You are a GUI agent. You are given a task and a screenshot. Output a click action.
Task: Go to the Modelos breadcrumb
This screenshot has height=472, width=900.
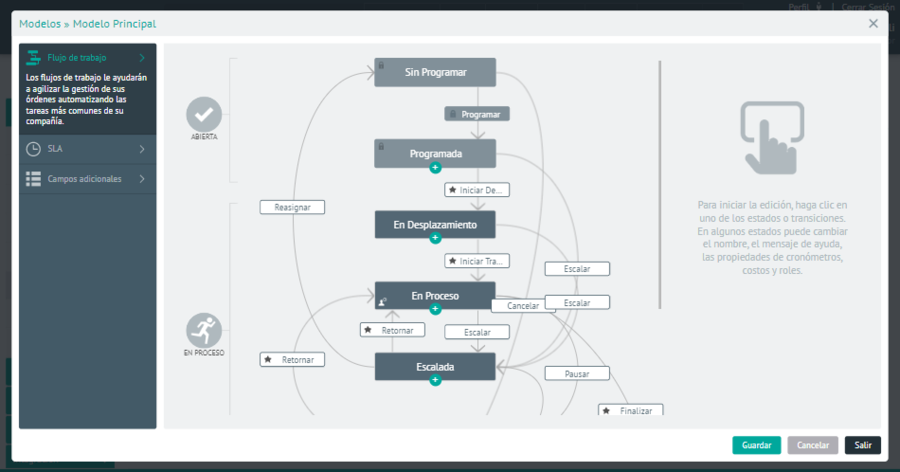point(40,24)
